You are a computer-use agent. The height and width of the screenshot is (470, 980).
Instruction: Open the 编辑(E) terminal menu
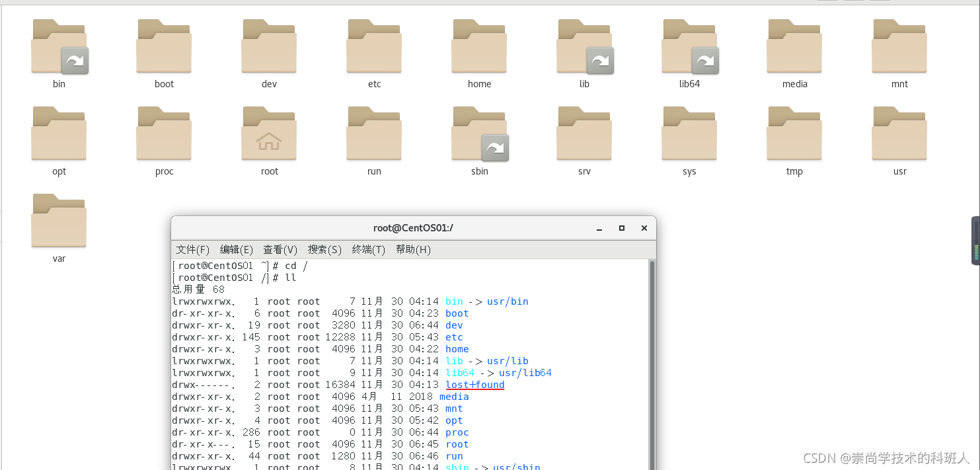point(237,249)
